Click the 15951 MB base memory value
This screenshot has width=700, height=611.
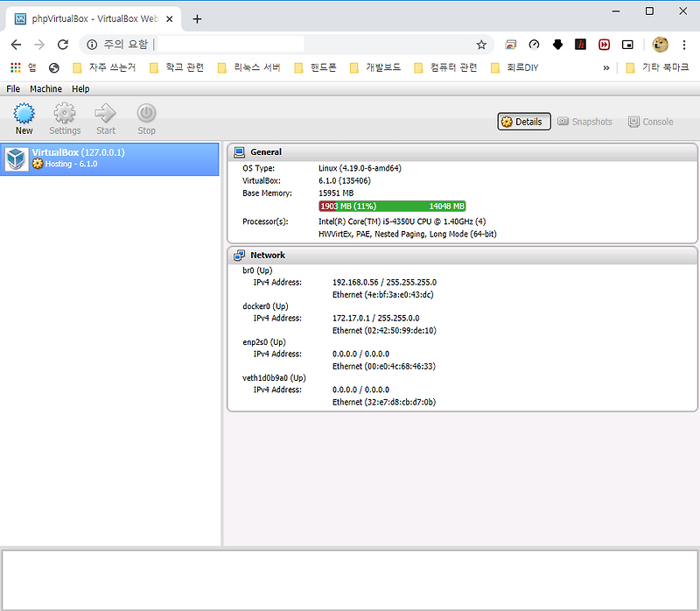pos(336,193)
